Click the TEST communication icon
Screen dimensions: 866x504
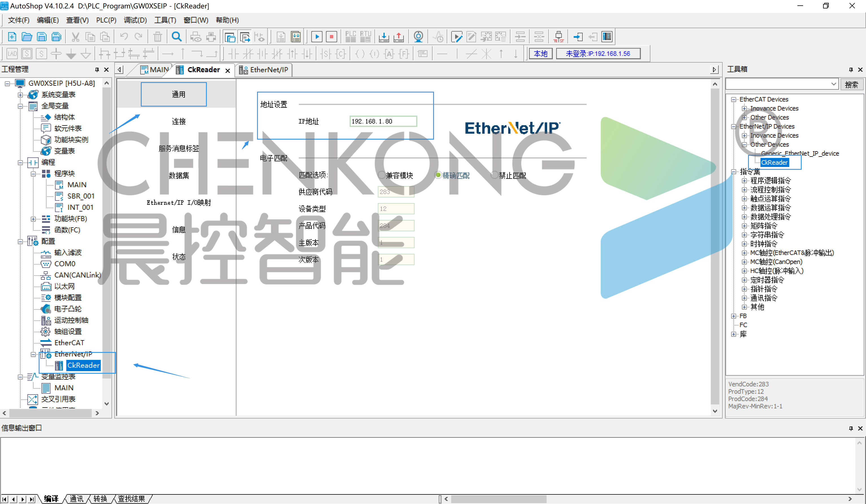pos(558,37)
